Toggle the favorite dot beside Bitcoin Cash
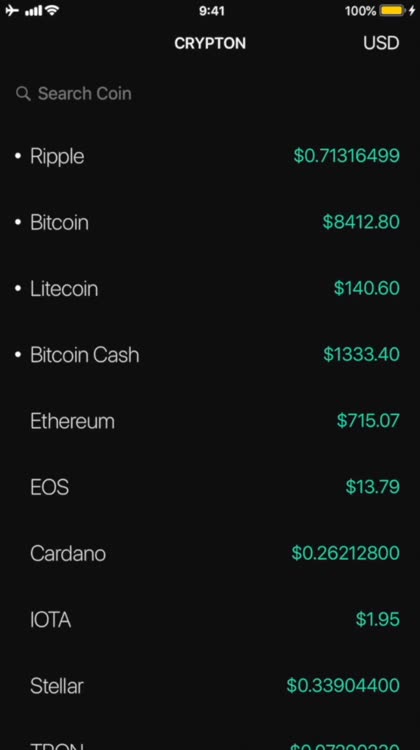The width and height of the screenshot is (420, 750). (18, 355)
